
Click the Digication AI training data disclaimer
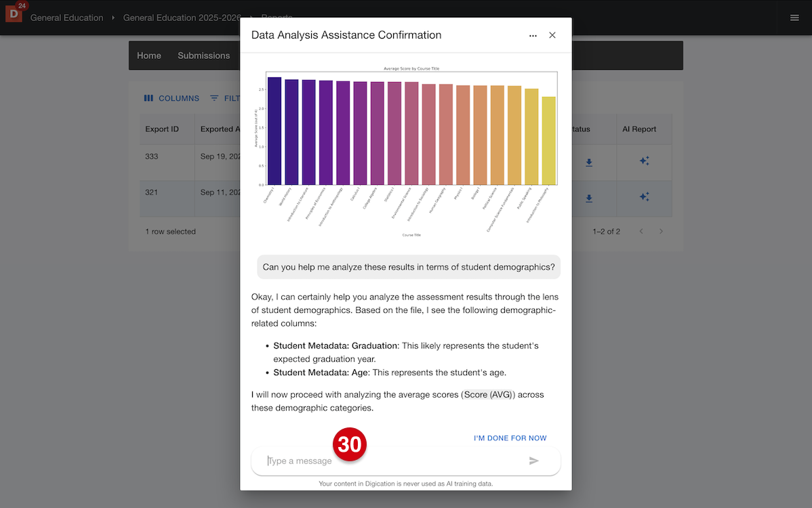point(406,484)
